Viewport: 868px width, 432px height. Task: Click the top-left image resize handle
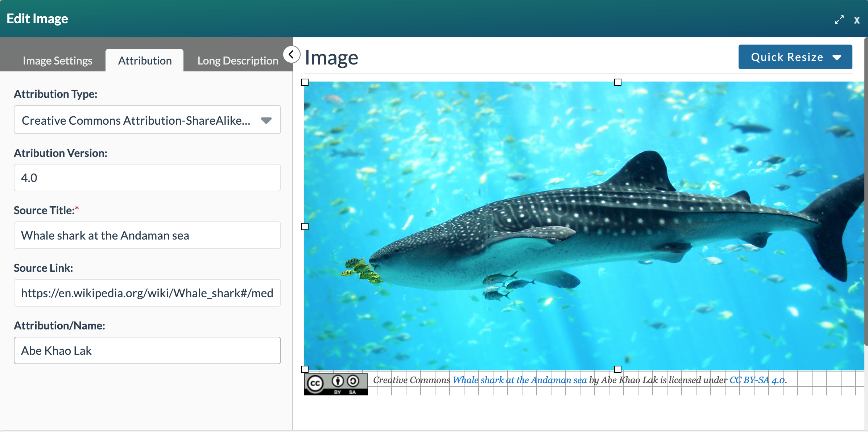pos(305,82)
